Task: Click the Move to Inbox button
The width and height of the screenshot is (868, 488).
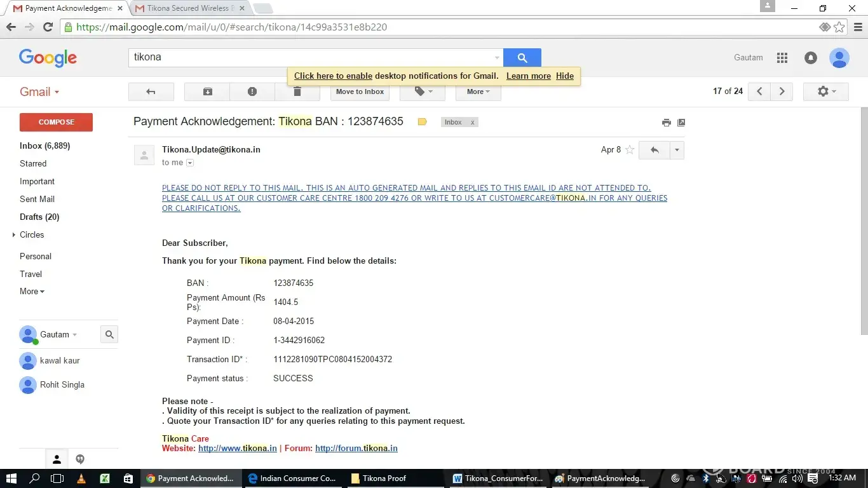Action: [360, 91]
